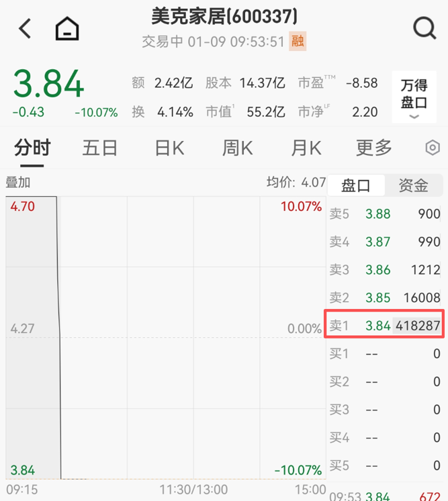Viewport: 448px width, 501px height.
Task: Select the 日K chart tab
Action: point(169,148)
